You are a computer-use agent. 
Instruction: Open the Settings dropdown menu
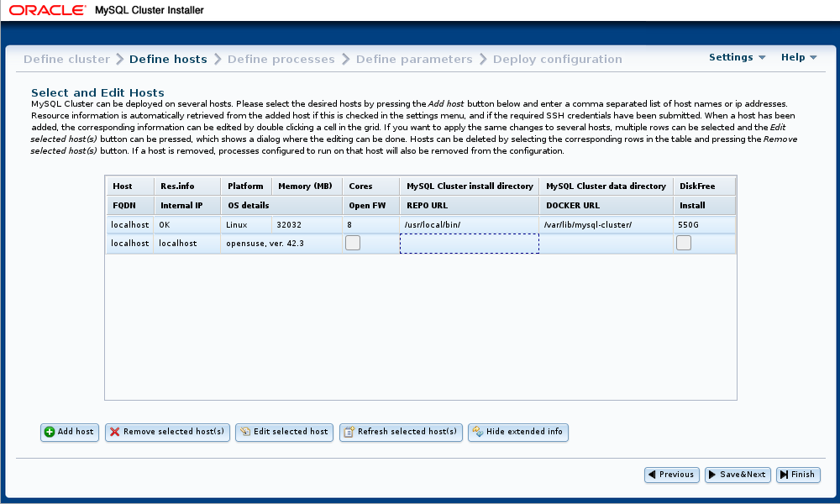coord(737,57)
